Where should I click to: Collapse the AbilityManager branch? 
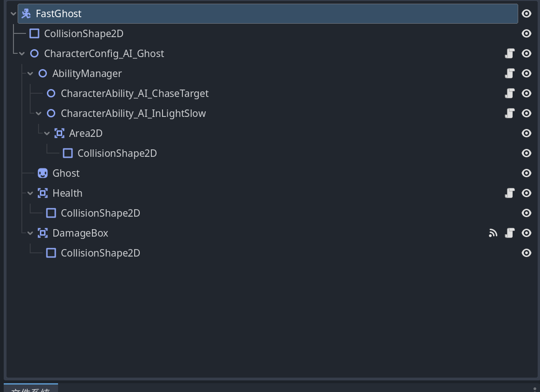[30, 74]
